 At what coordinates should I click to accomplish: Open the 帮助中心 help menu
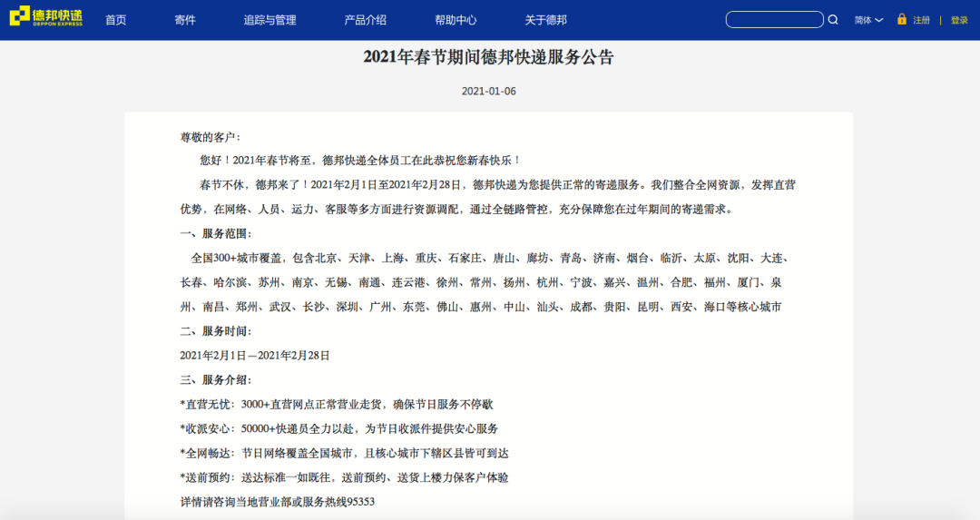pos(456,20)
